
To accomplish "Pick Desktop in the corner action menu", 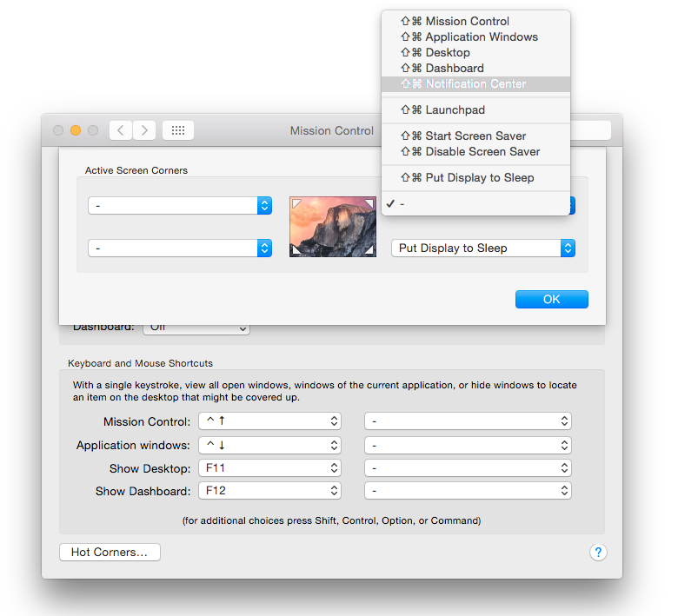I will click(x=475, y=52).
